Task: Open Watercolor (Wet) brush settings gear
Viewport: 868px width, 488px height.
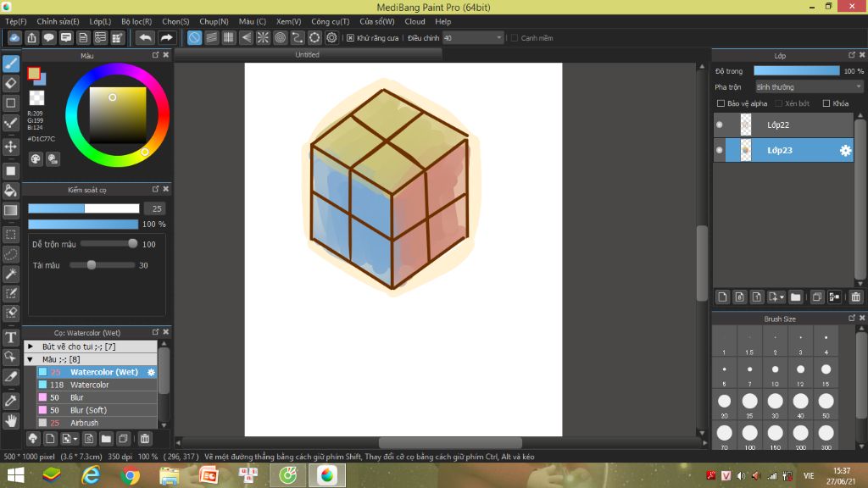Action: tap(151, 373)
